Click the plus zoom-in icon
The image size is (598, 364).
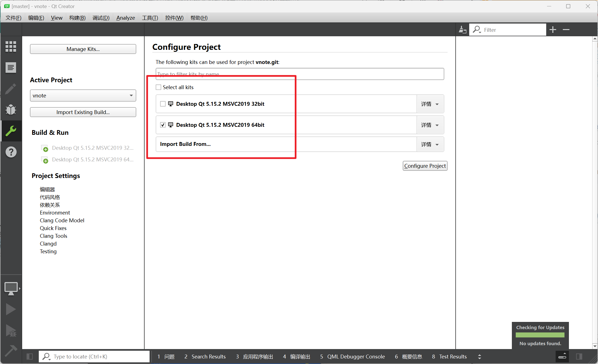point(553,30)
